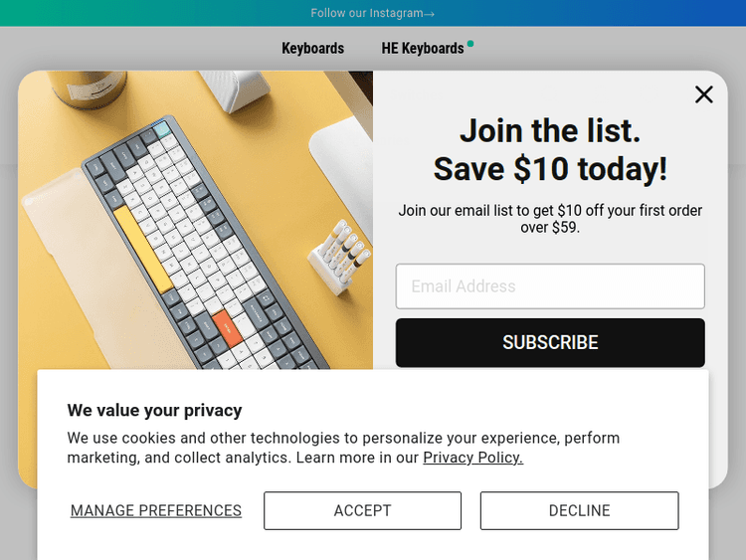Click the "Join the list. Save $10 today!" heading

pos(550,150)
